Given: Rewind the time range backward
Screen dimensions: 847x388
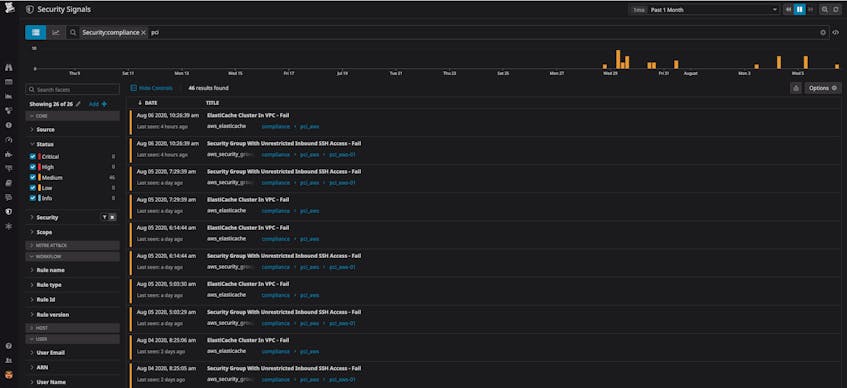Looking at the screenshot, I should coord(789,10).
